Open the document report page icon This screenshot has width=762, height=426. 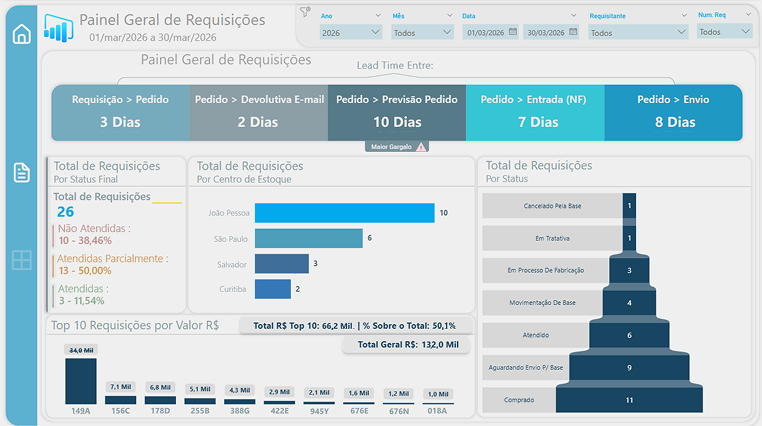pyautogui.click(x=21, y=172)
